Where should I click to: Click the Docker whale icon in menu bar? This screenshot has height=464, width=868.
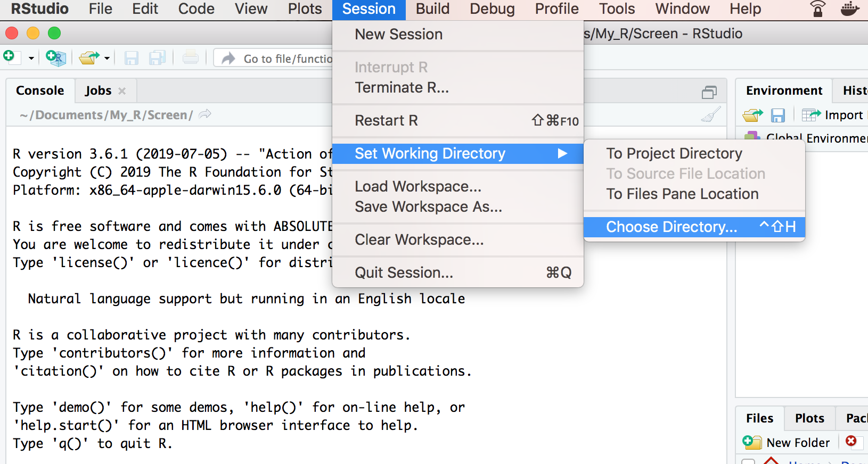click(x=849, y=9)
